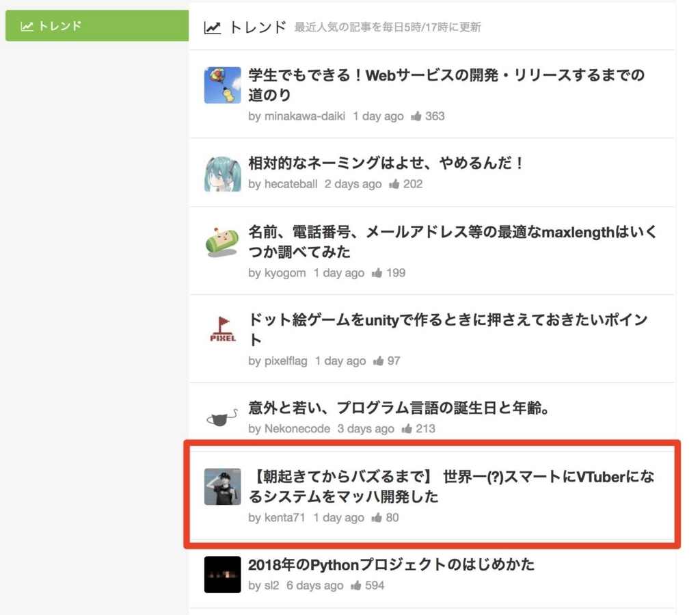The width and height of the screenshot is (700, 615).
Task: Click '6 days ago' on sl2's post
Action: pyautogui.click(x=314, y=586)
